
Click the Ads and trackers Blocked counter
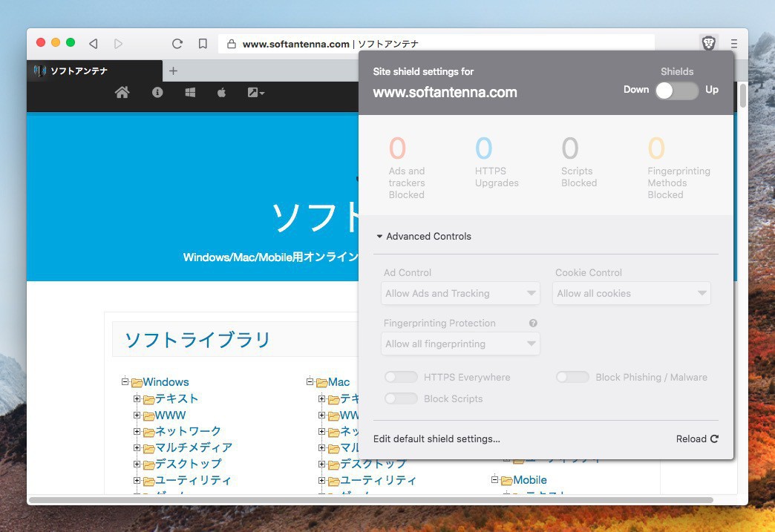406,168
